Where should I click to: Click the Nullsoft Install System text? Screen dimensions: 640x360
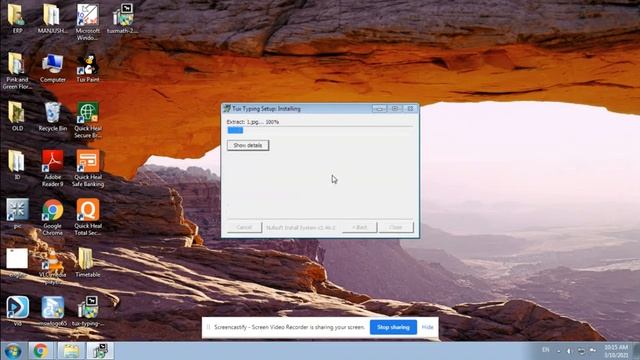point(300,227)
